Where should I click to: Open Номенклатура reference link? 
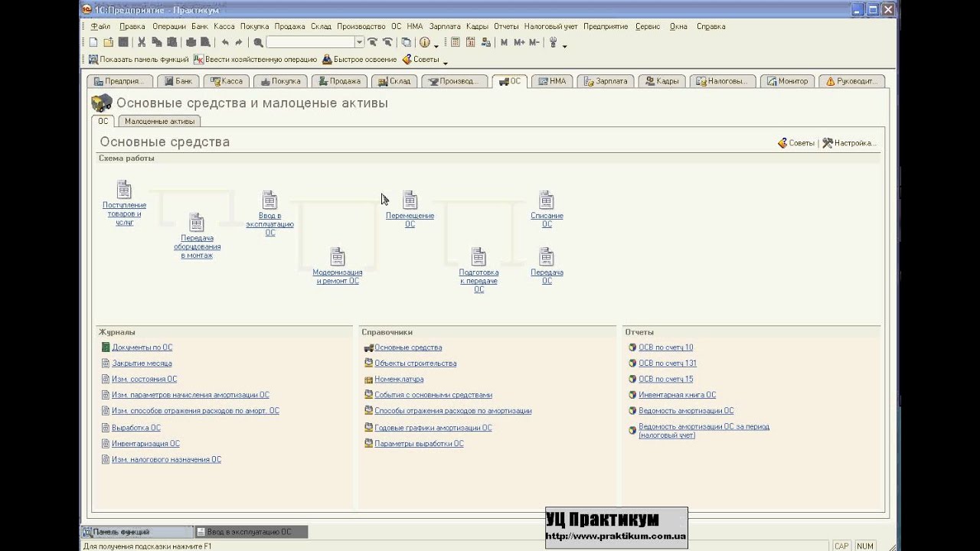(x=399, y=380)
